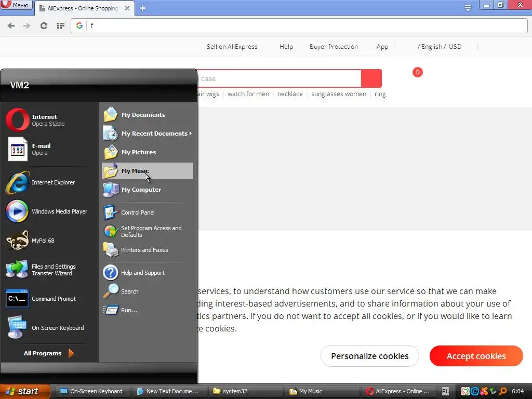The width and height of the screenshot is (532, 399).
Task: Switch to New Text Document taskbar window
Action: [x=168, y=391]
